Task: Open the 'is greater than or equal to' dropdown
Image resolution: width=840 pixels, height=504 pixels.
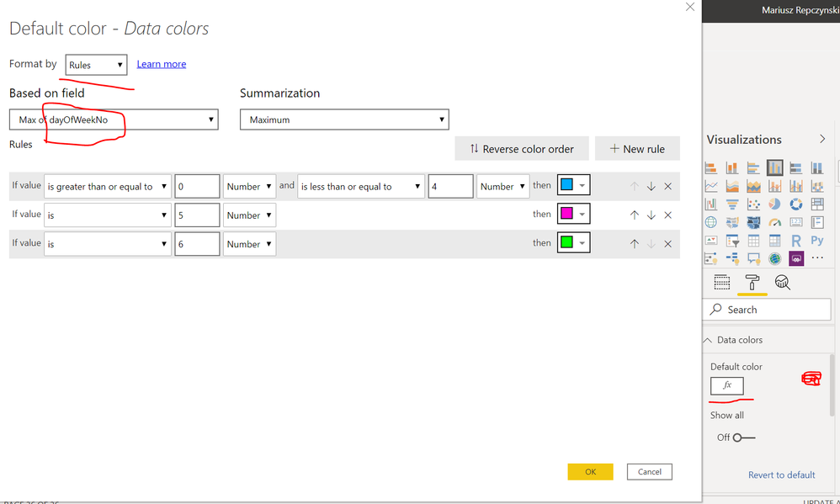Action: [108, 187]
